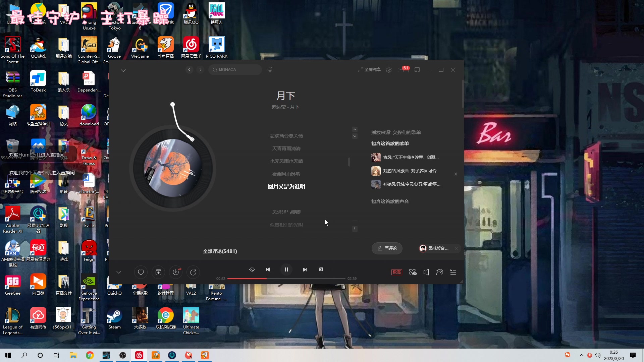644x362 pixels.
Task: Add song to collection playlist
Action: 158,272
